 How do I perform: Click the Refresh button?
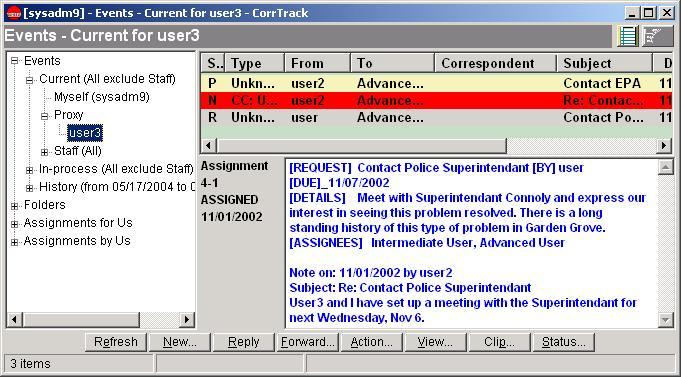pyautogui.click(x=116, y=342)
